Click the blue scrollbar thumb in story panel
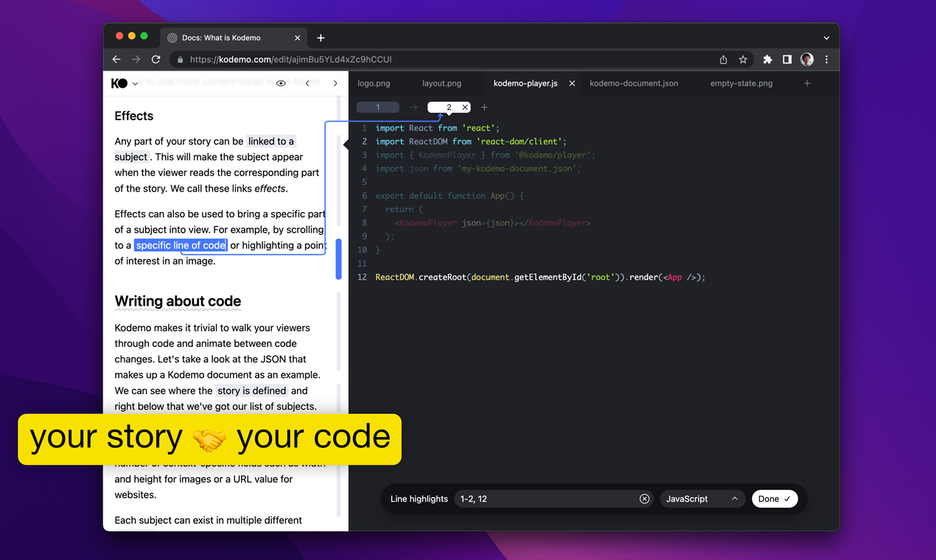 pos(338,259)
